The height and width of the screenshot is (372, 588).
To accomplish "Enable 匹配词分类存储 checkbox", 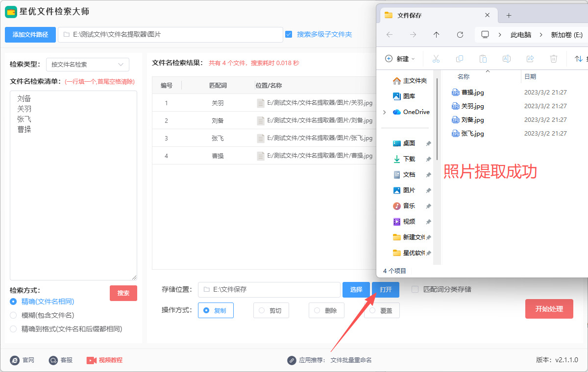I will (415, 289).
